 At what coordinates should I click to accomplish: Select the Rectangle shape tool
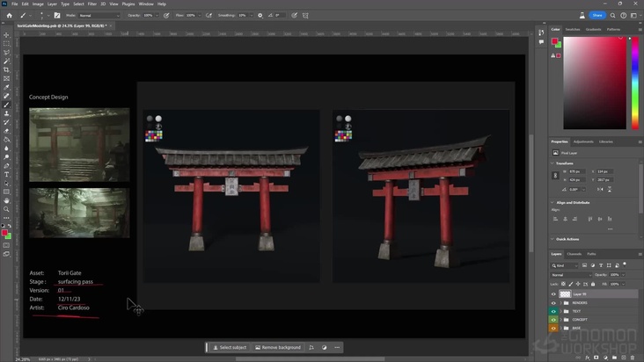[x=6, y=192]
